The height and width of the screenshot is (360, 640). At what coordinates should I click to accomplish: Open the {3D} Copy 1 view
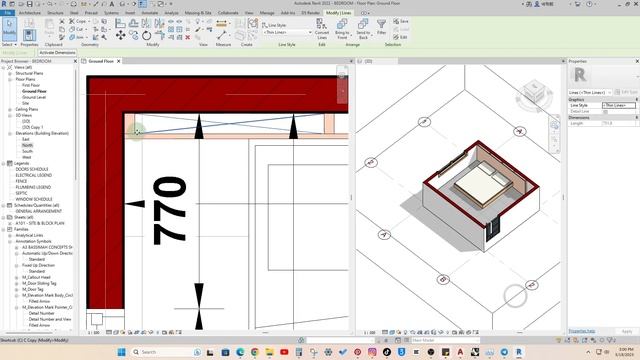coord(32,127)
